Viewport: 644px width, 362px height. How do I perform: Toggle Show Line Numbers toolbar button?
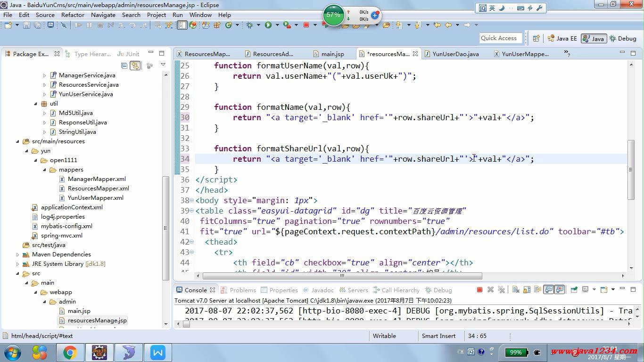(182, 25)
